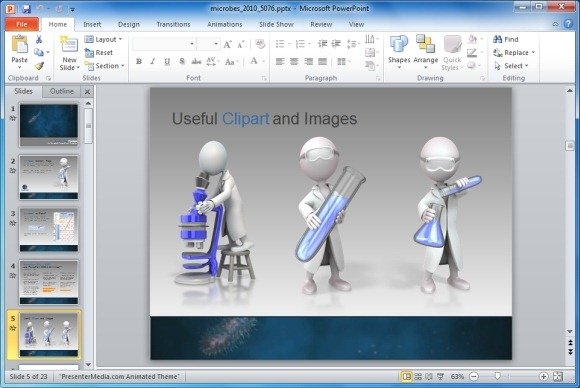The width and height of the screenshot is (580, 388).
Task: Open Font dialog launcher
Action: coord(264,78)
